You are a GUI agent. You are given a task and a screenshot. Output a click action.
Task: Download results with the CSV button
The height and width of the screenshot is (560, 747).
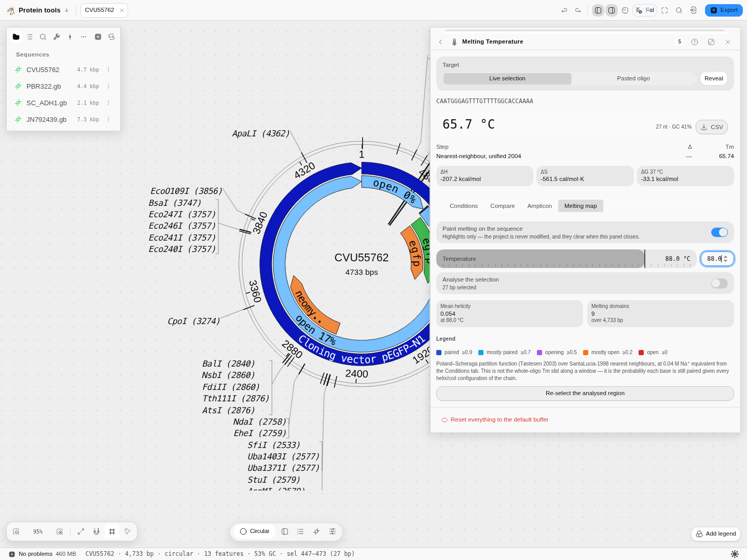point(712,127)
